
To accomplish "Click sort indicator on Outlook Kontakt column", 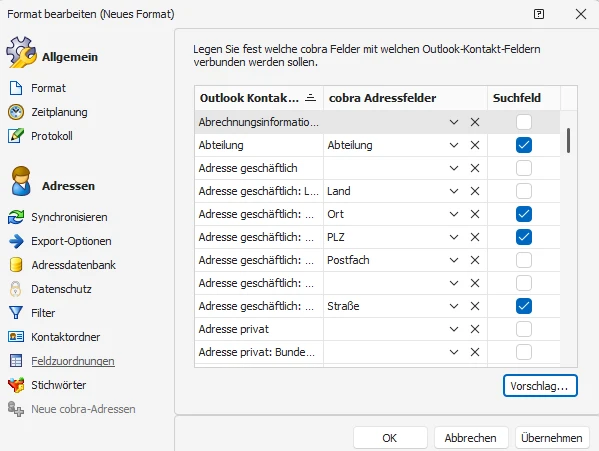I will tap(311, 98).
